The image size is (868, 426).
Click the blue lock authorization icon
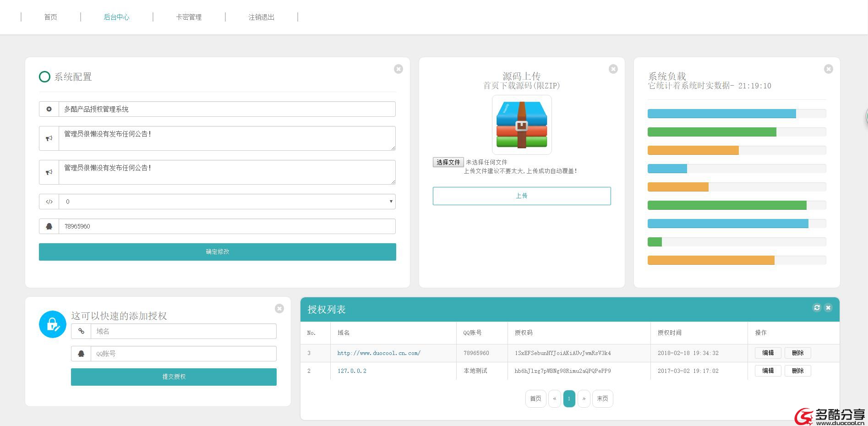click(53, 324)
